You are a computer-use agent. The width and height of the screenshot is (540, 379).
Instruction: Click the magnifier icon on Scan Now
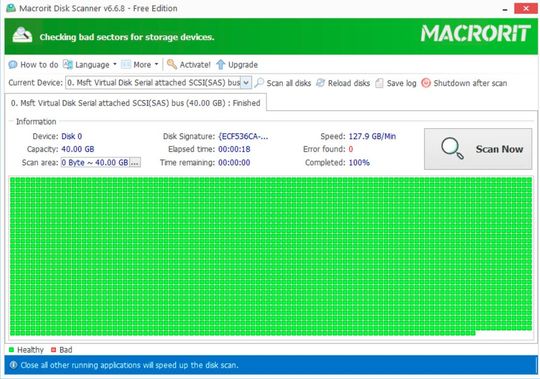point(452,148)
